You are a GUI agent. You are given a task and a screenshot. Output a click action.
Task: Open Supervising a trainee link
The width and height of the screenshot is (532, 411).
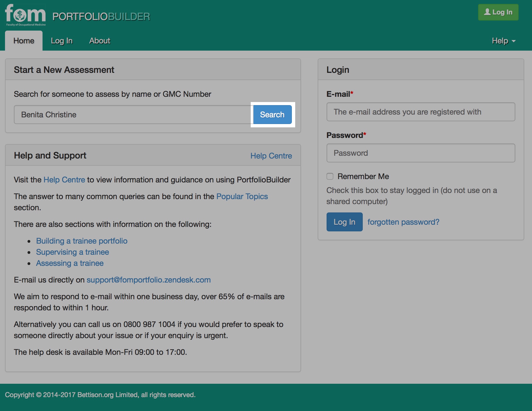(73, 252)
